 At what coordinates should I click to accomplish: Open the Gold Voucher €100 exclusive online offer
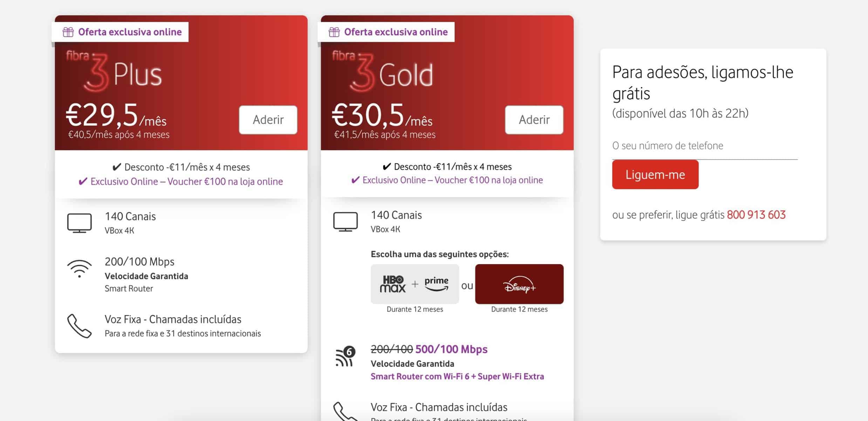(452, 180)
